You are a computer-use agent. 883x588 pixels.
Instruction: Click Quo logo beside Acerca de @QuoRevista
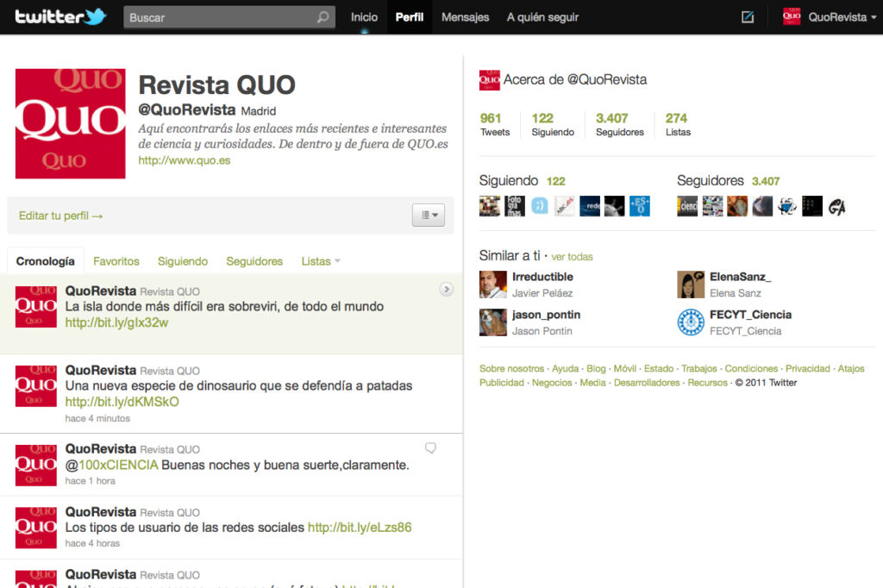pyautogui.click(x=490, y=80)
